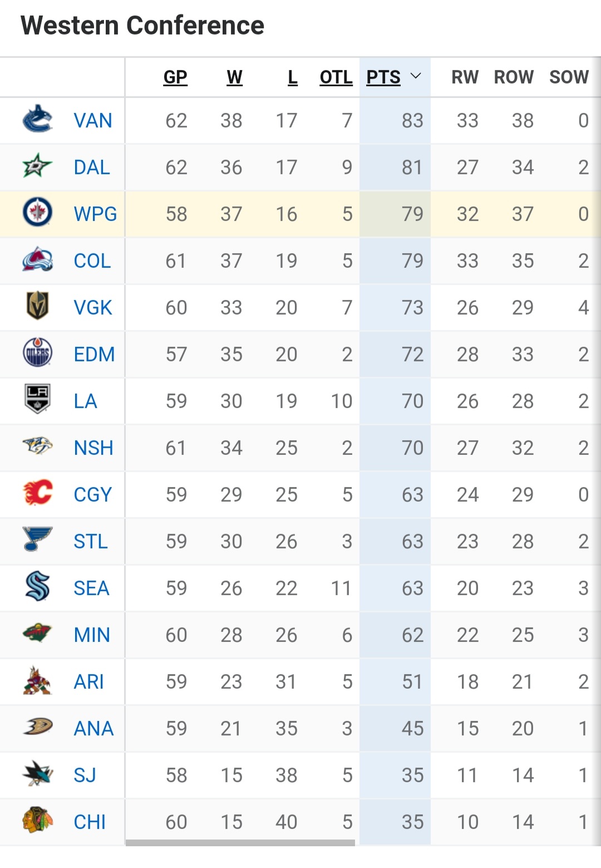Click the Dallas Stars logo
This screenshot has width=601, height=868.
37,166
